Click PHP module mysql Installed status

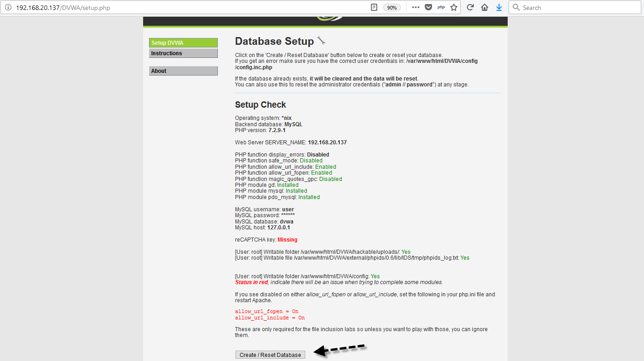(296, 191)
